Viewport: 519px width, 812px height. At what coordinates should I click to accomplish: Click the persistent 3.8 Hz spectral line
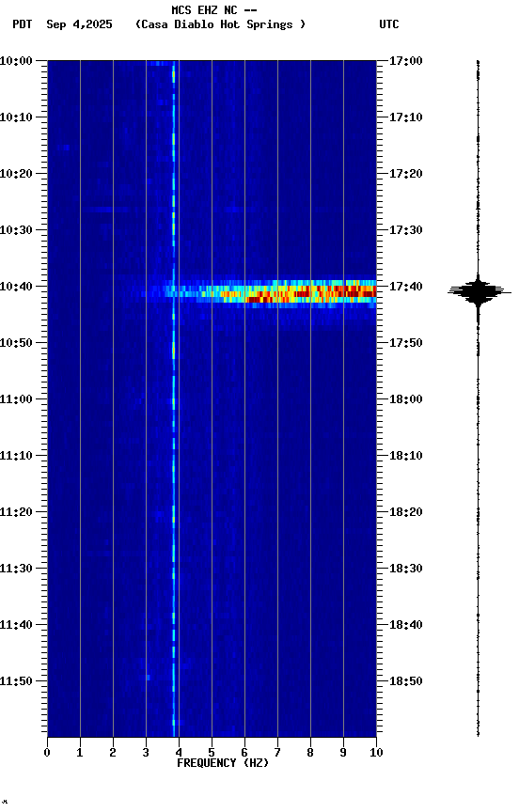[x=174, y=398]
